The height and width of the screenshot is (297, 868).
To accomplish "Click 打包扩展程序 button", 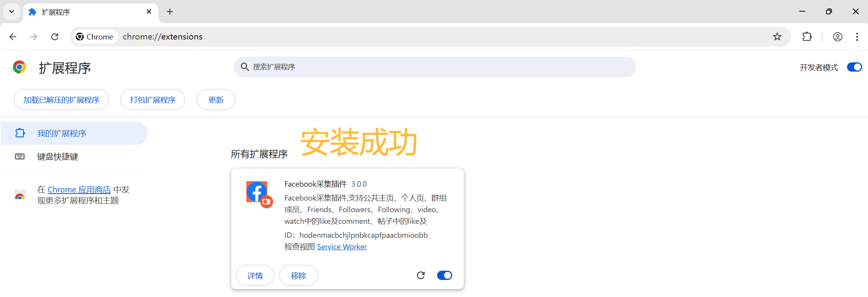I will pyautogui.click(x=152, y=100).
